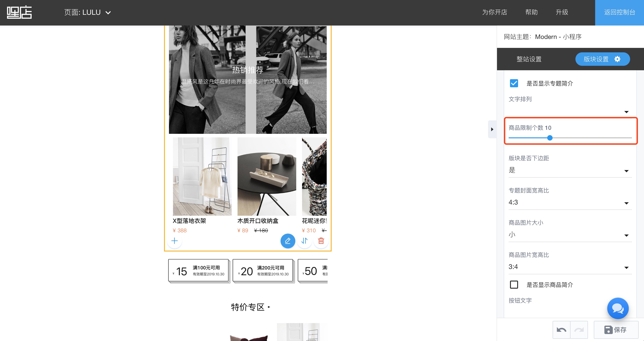
Task: Click the red trash delete icon
Action: 321,241
